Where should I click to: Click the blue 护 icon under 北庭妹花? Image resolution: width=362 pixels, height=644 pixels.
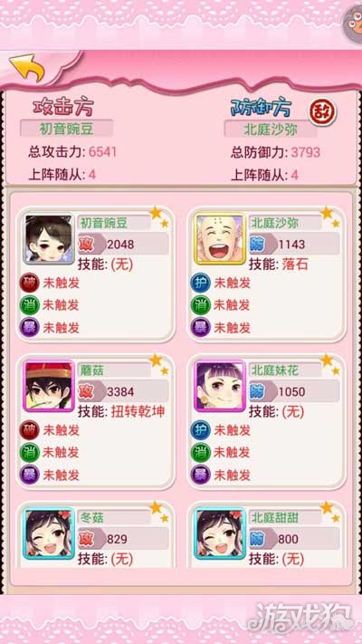tap(201, 430)
